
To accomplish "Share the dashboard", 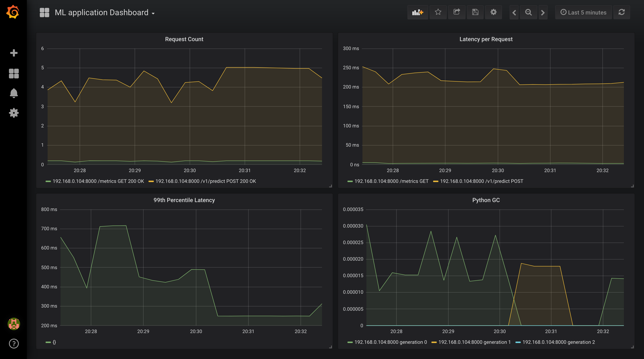I will tap(457, 12).
